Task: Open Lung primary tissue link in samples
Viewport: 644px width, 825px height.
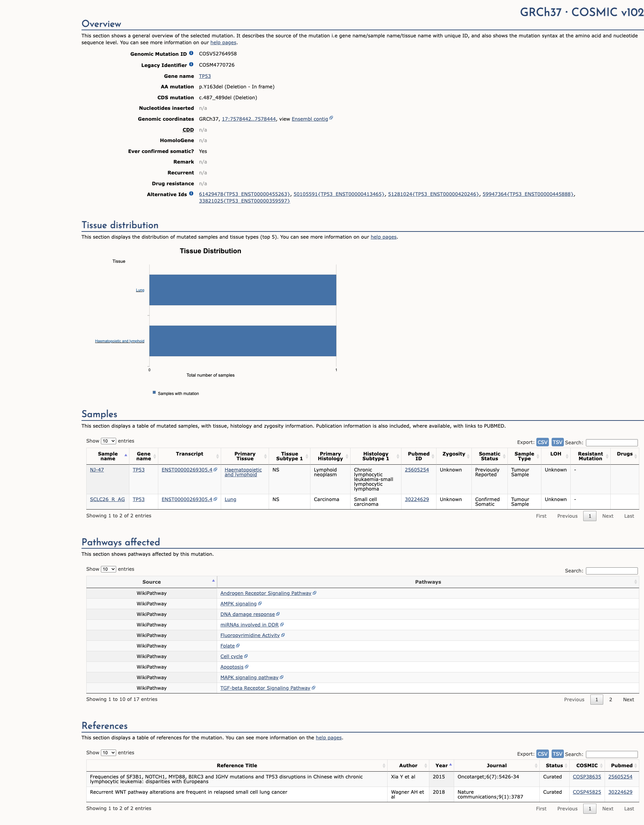Action: point(230,499)
